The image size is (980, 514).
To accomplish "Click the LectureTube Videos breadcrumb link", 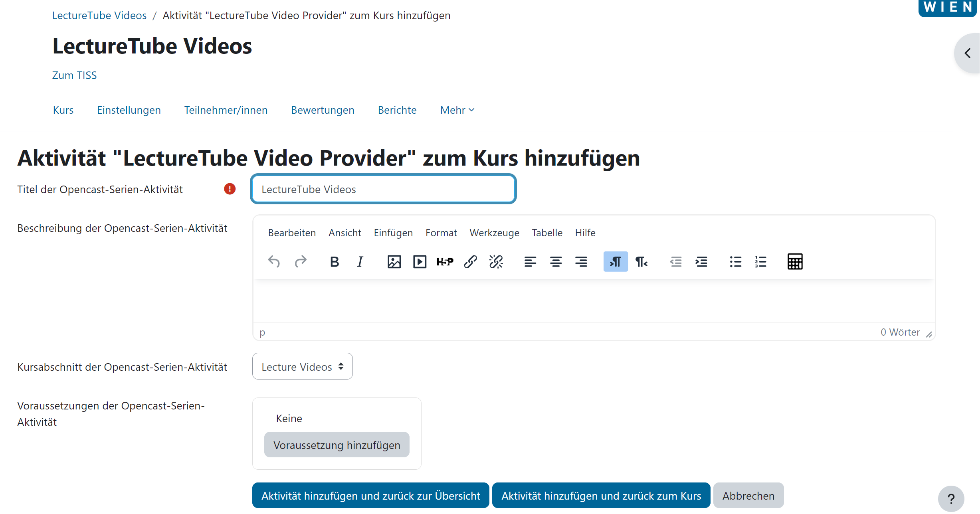I will point(99,15).
